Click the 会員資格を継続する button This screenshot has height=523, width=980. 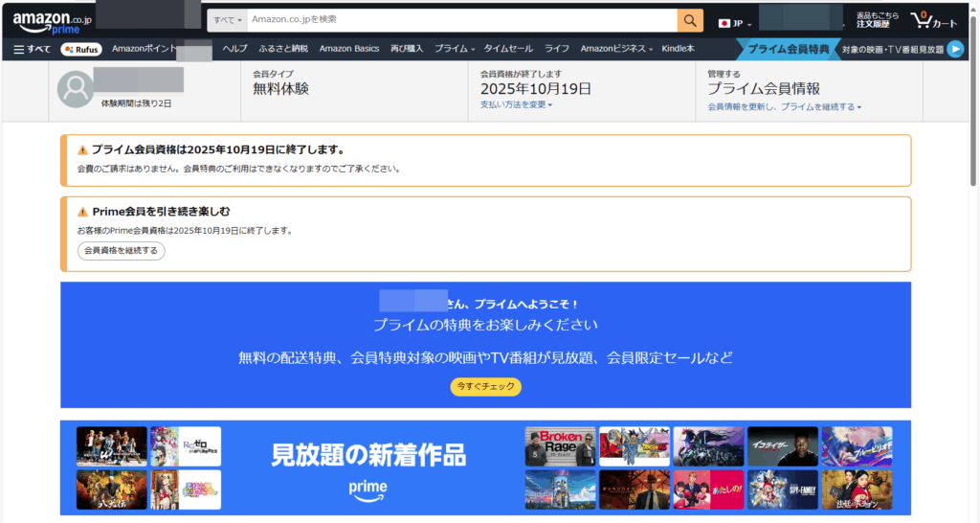[x=122, y=251]
